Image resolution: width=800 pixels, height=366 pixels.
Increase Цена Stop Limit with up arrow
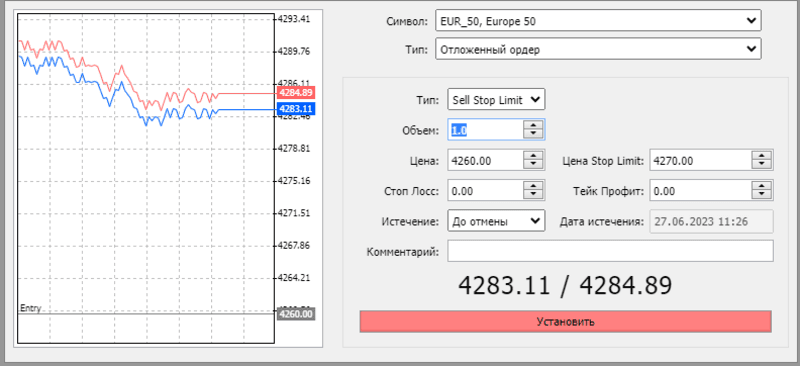pyautogui.click(x=762, y=156)
